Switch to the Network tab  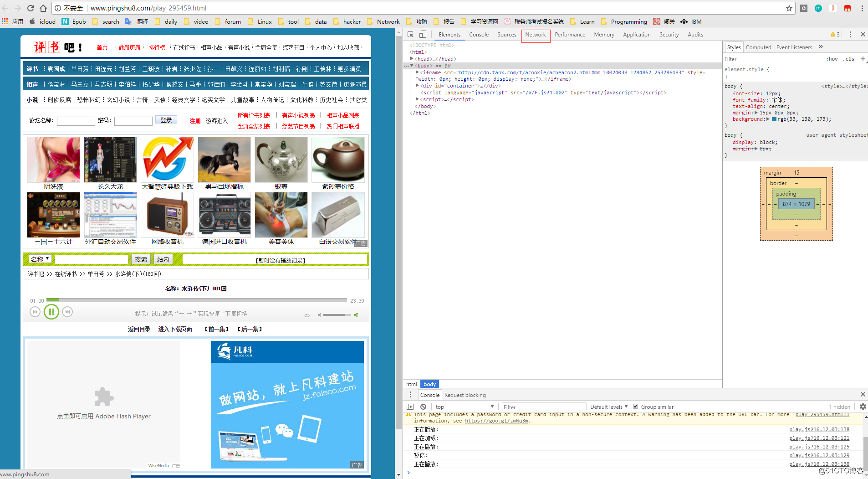coord(536,35)
